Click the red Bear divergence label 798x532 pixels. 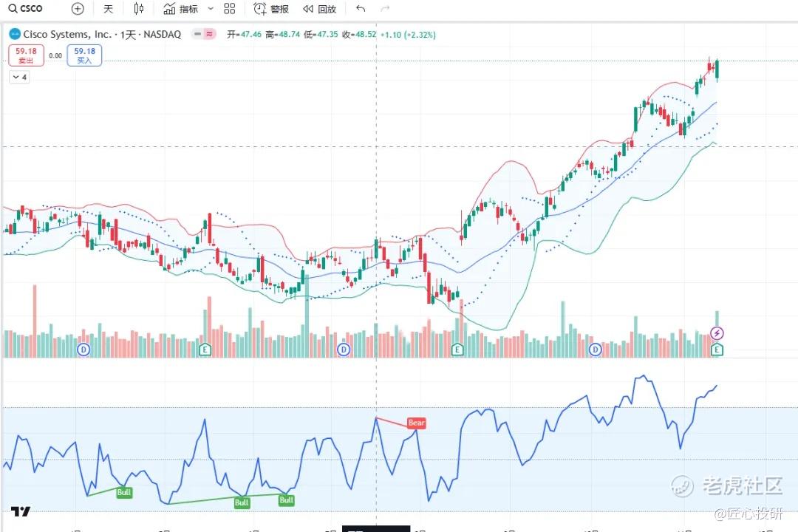[417, 423]
